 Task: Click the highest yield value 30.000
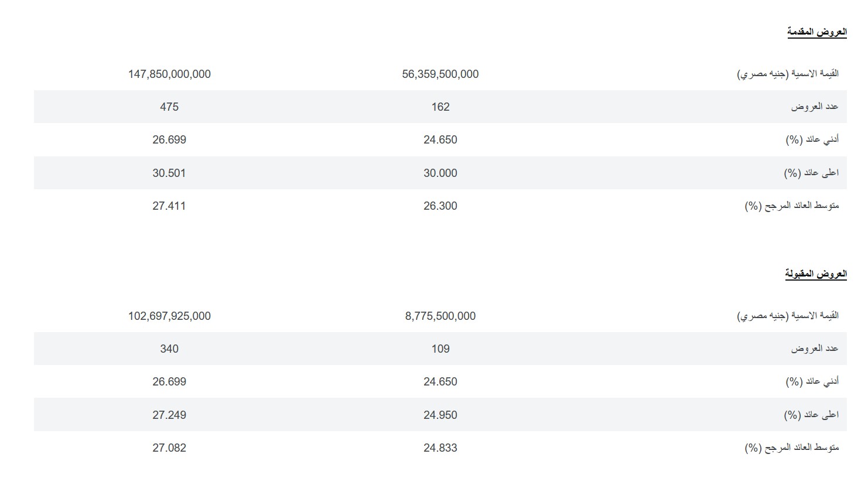(440, 173)
